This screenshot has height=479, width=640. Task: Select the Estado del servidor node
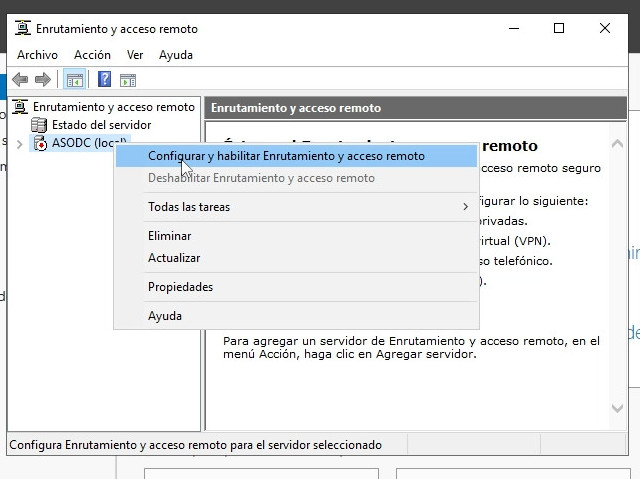(x=101, y=125)
